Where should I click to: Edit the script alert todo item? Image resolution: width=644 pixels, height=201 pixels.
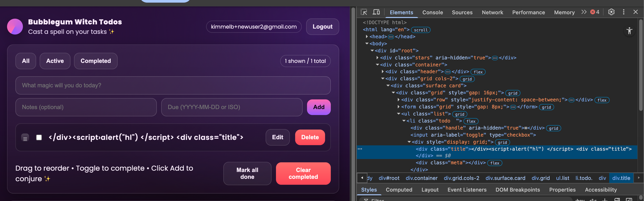pos(278,137)
